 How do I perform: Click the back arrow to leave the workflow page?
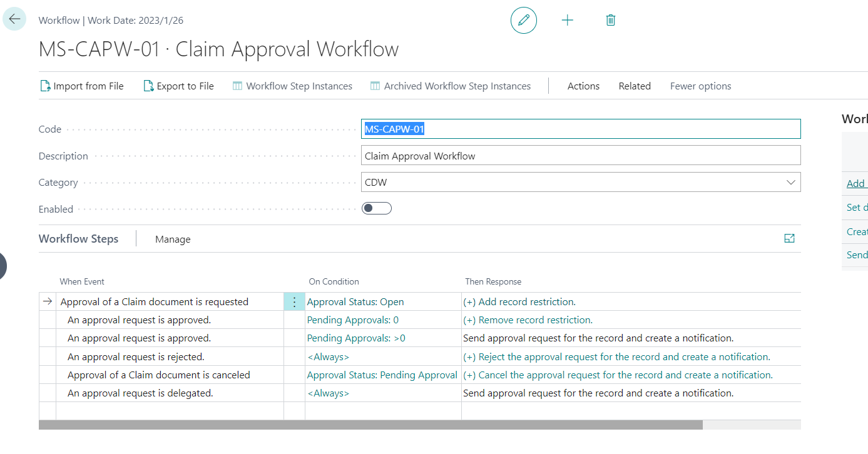14,18
